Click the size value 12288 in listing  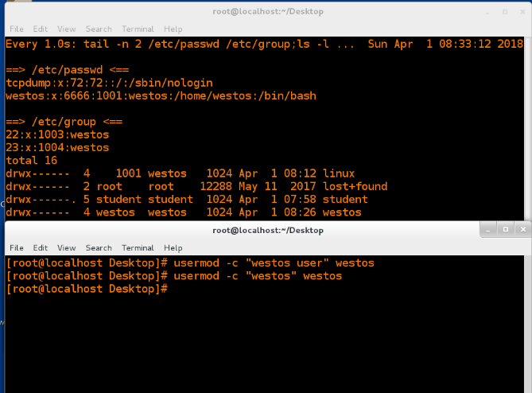[x=216, y=187]
